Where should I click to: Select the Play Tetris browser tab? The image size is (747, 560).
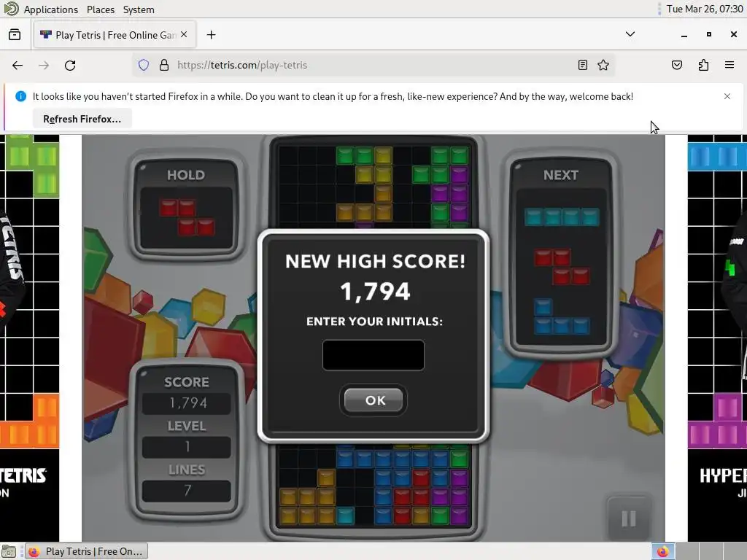click(x=115, y=35)
